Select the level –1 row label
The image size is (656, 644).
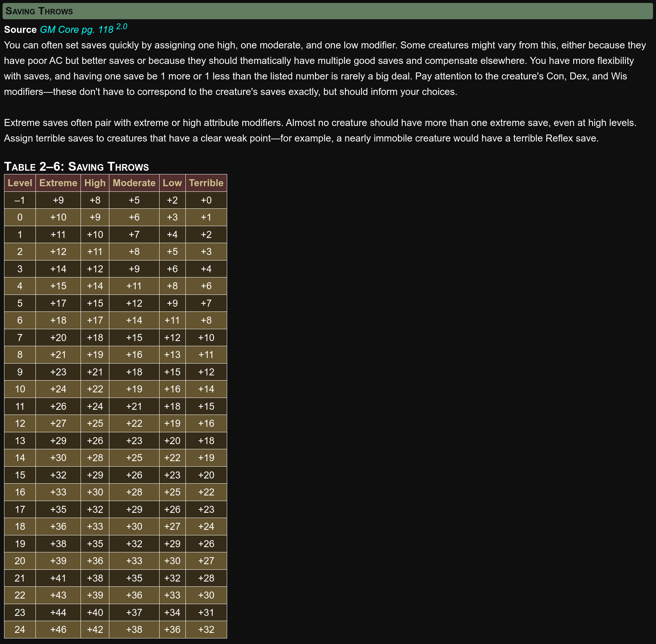20,200
